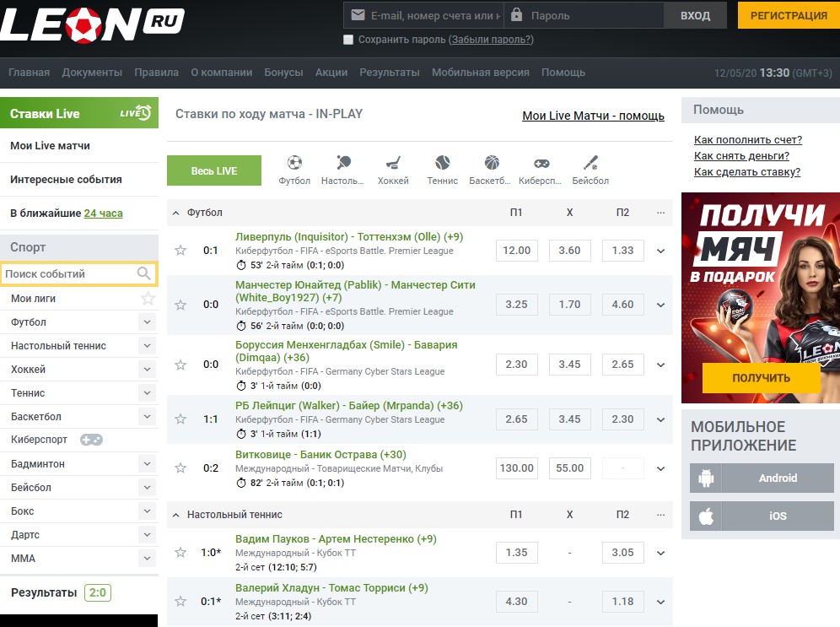Enable the 'Сохранить пароль' checkbox
Screen dimensions: 840x627
[348, 40]
